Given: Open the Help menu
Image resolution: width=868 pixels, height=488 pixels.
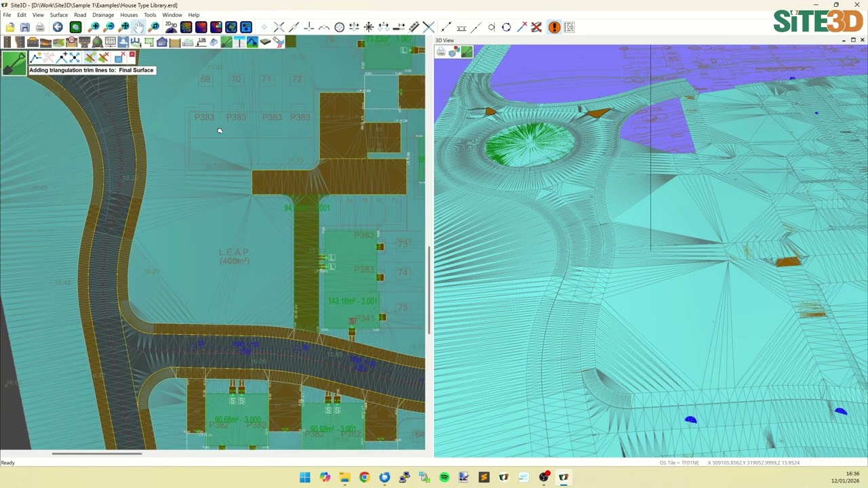Looking at the screenshot, I should click(194, 15).
